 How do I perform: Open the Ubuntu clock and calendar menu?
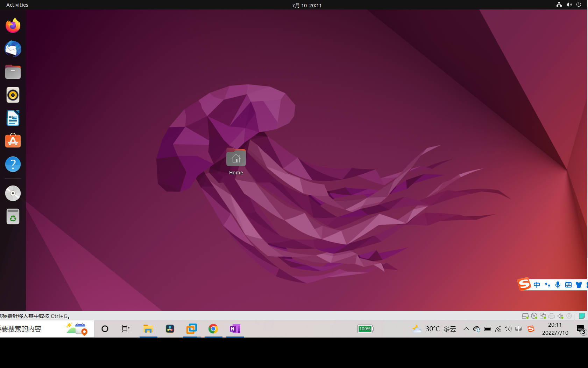click(307, 5)
